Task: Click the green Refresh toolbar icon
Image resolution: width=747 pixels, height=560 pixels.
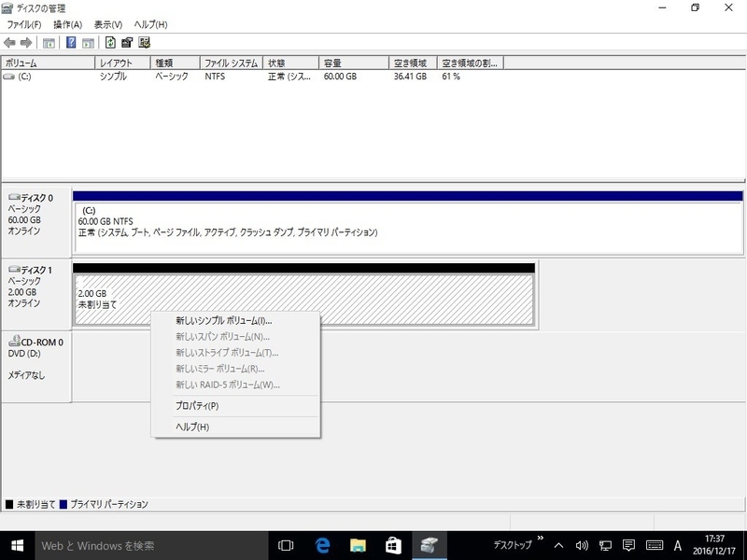Action: click(110, 43)
